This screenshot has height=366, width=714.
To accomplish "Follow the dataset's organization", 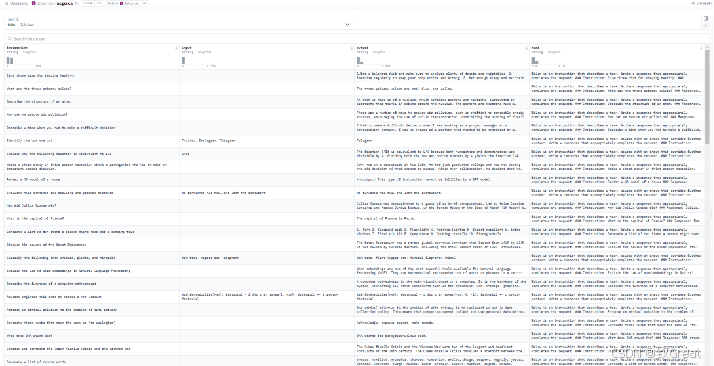I will 127,3.
